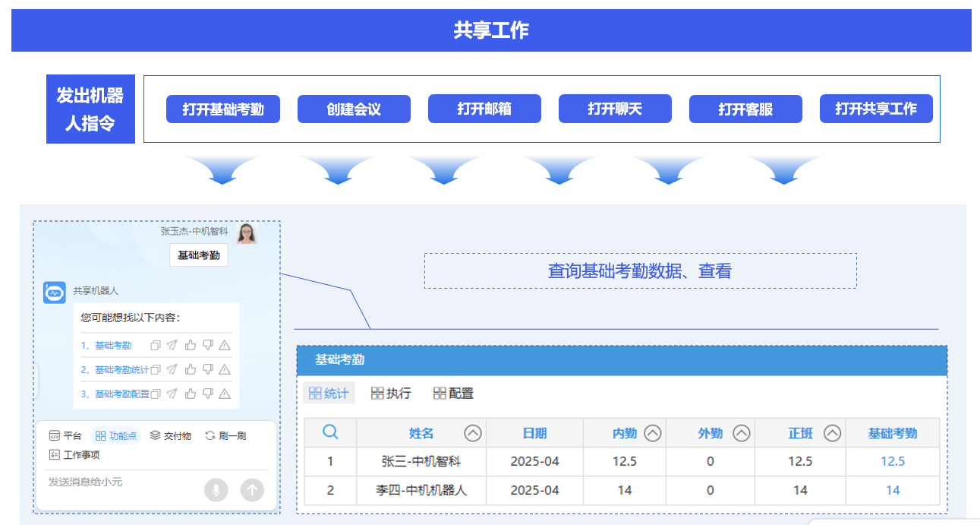Thumbs up the 基础考勤 suggestion
Viewport: 980px width, 525px height.
pos(191,345)
